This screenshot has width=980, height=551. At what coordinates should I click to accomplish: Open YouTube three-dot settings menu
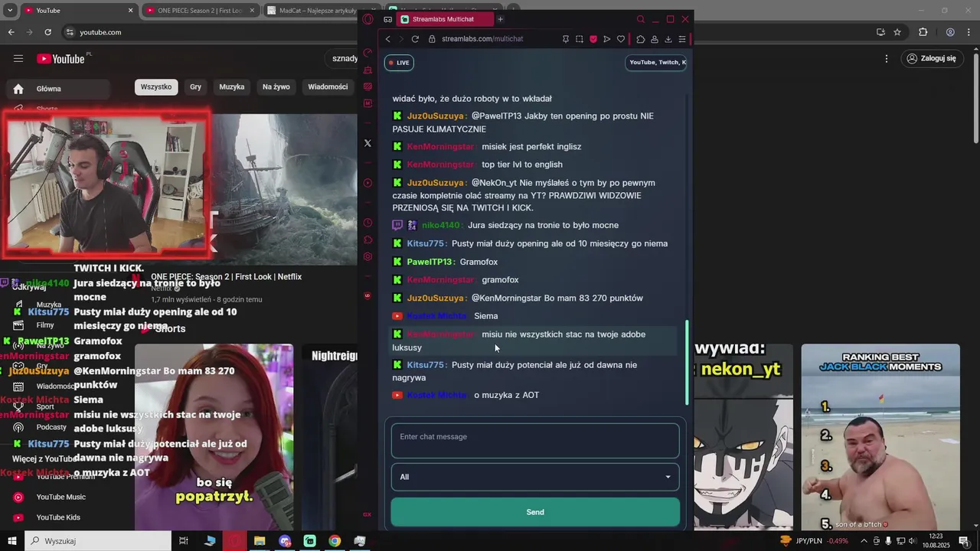pos(887,58)
